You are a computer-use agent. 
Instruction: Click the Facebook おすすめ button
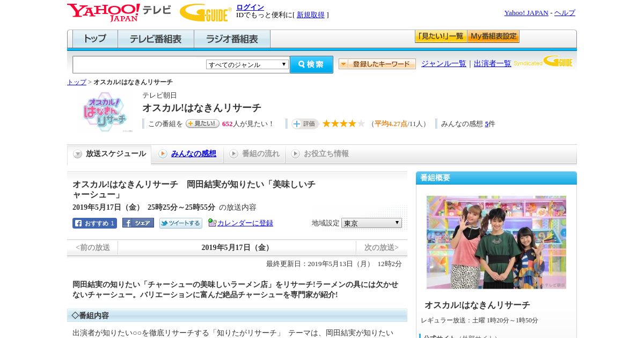[94, 223]
